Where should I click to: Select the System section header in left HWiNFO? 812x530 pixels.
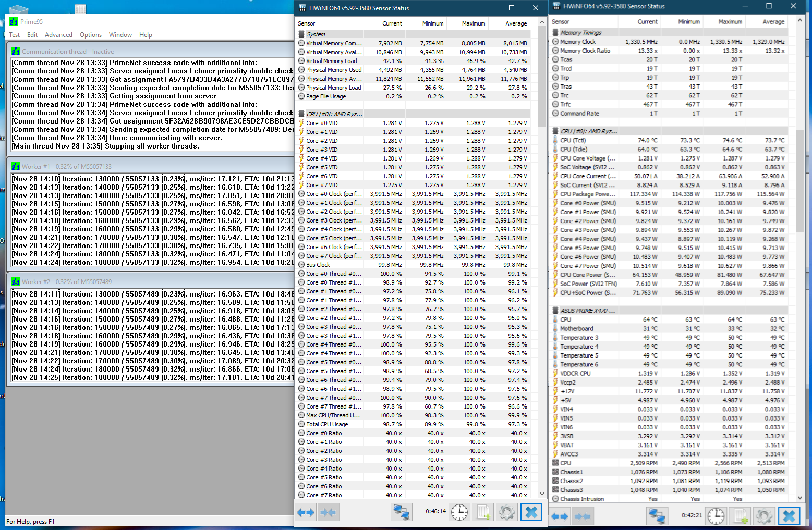tap(413, 34)
